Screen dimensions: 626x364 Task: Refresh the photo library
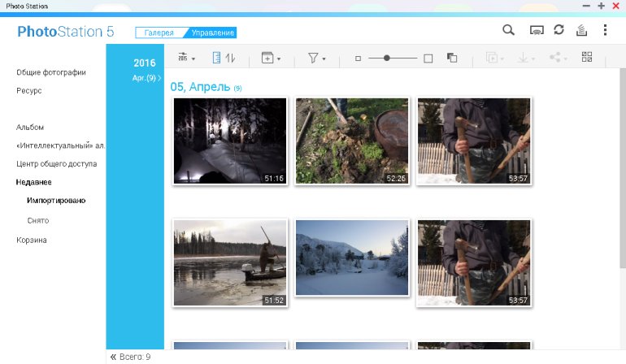tap(559, 30)
